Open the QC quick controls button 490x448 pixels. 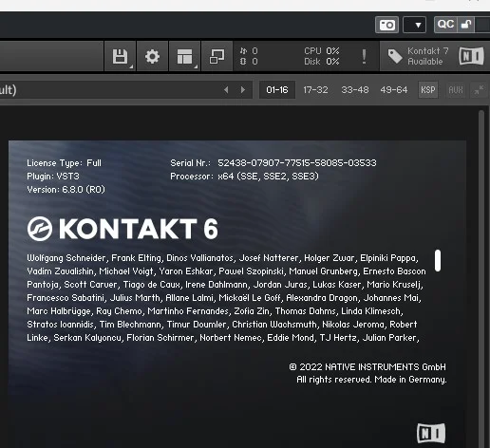pyautogui.click(x=445, y=24)
